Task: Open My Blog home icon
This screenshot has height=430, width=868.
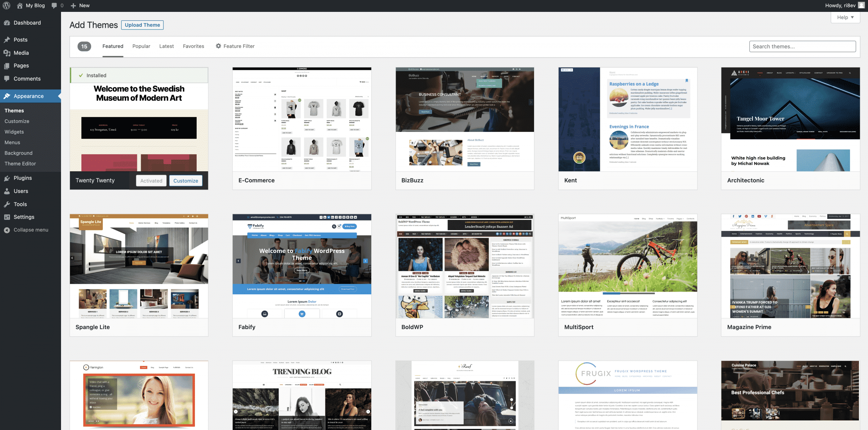Action: click(20, 5)
